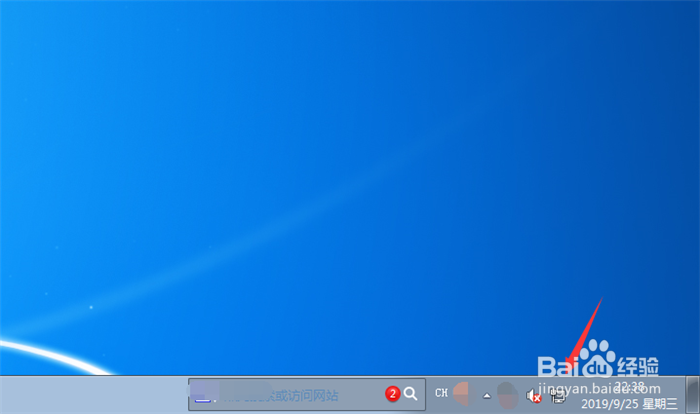The image size is (700, 414).
Task: Open the network computer tray icon
Action: pos(558,396)
